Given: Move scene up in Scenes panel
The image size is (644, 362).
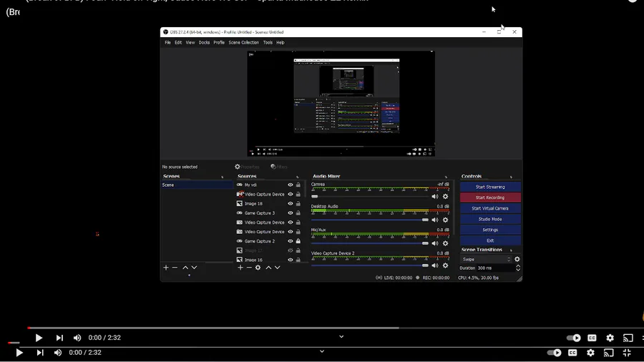Looking at the screenshot, I should [x=185, y=268].
